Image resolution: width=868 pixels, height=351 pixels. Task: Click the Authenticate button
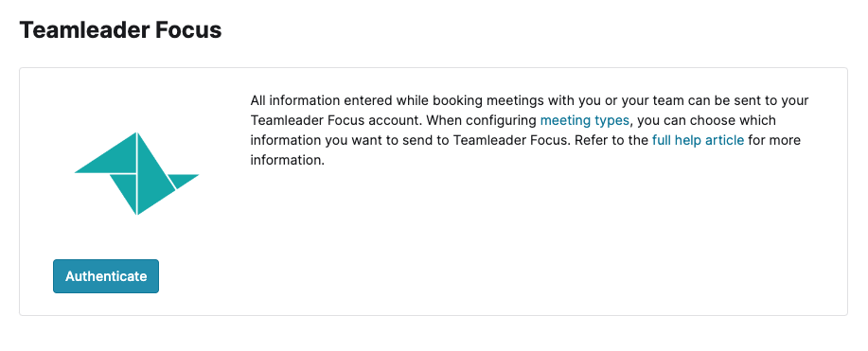(x=106, y=276)
